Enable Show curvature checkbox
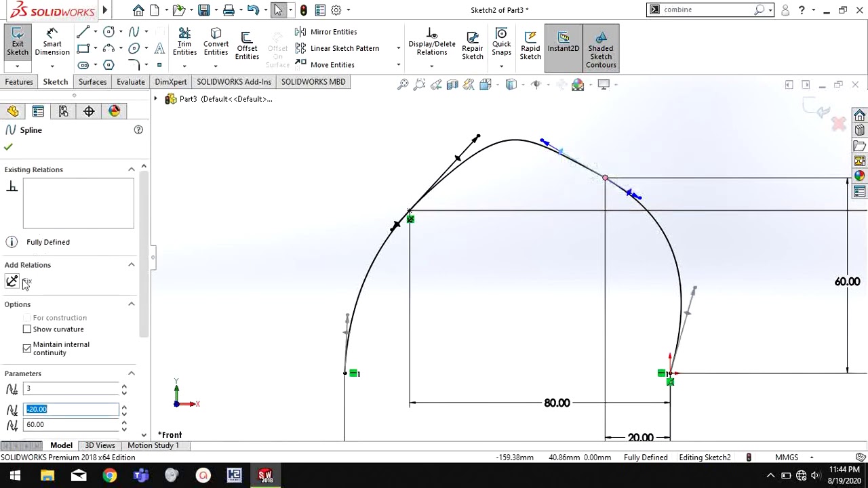This screenshot has height=488, width=868. tap(27, 329)
